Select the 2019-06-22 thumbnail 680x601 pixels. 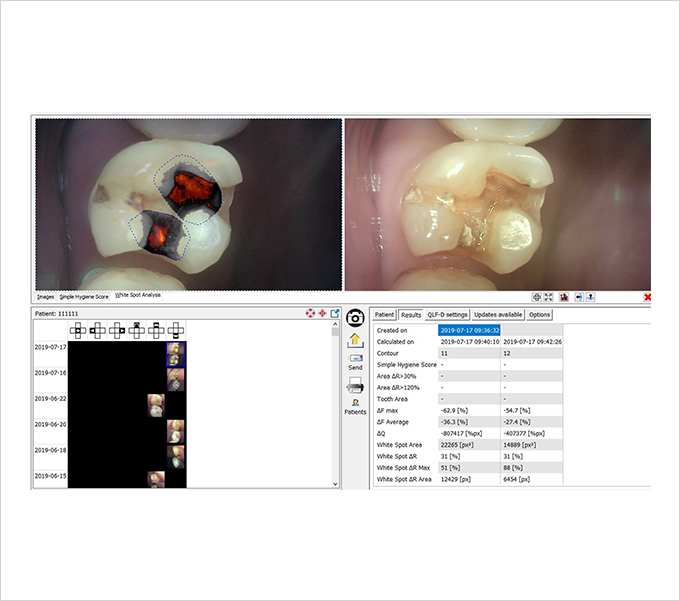click(x=156, y=405)
